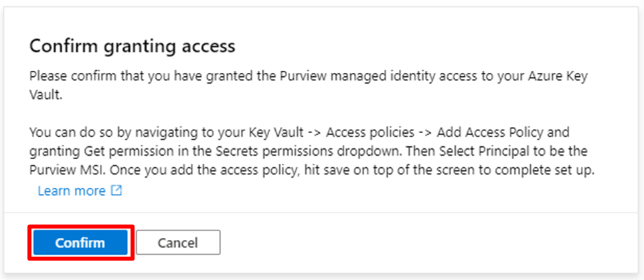Click the horizontal divider above the buttons
The width and height of the screenshot is (644, 280).
coord(321,213)
